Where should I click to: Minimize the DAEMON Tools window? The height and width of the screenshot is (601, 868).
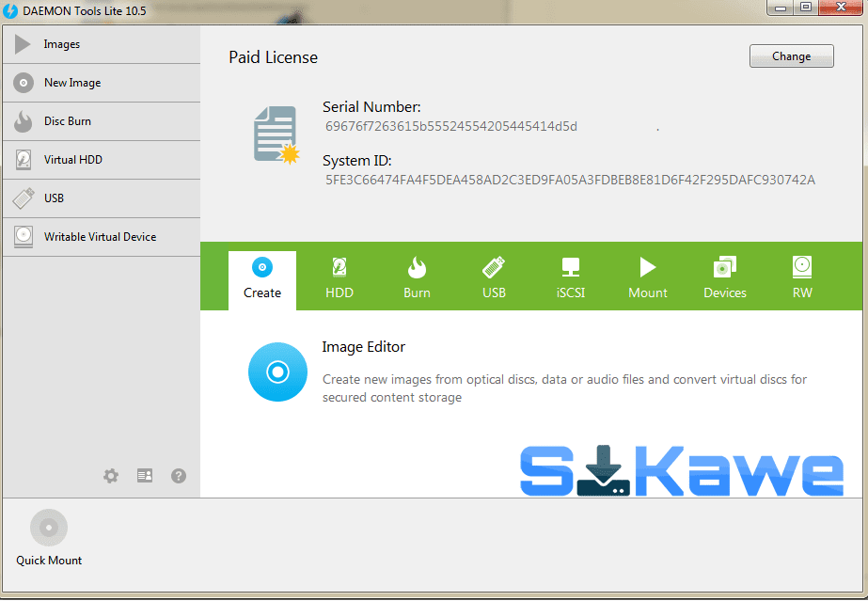coord(781,8)
